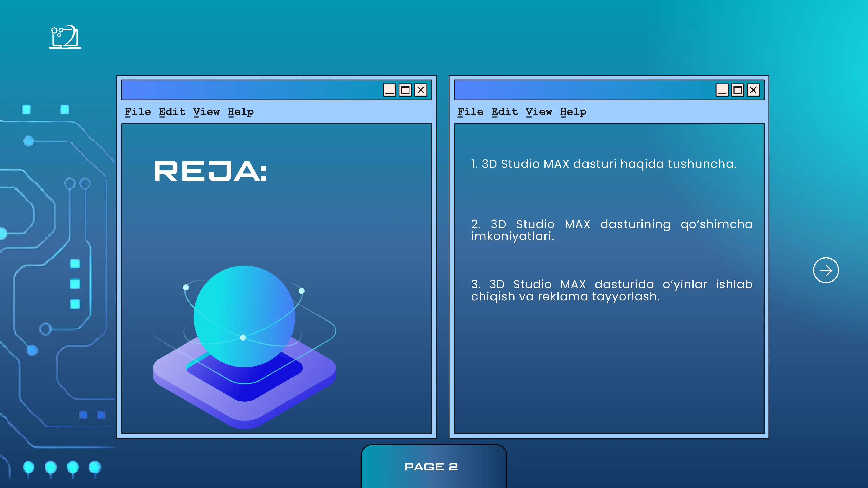Open Help menu in right list window
The image size is (868, 488).
coord(573,112)
